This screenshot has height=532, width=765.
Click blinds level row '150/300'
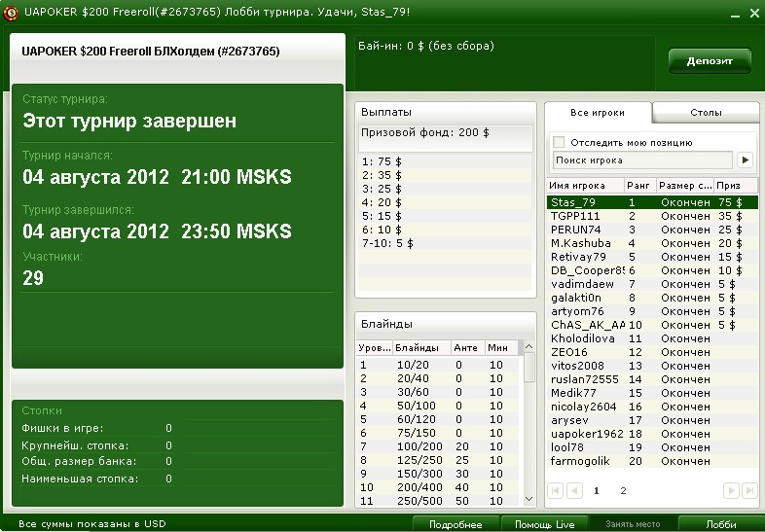click(438, 474)
